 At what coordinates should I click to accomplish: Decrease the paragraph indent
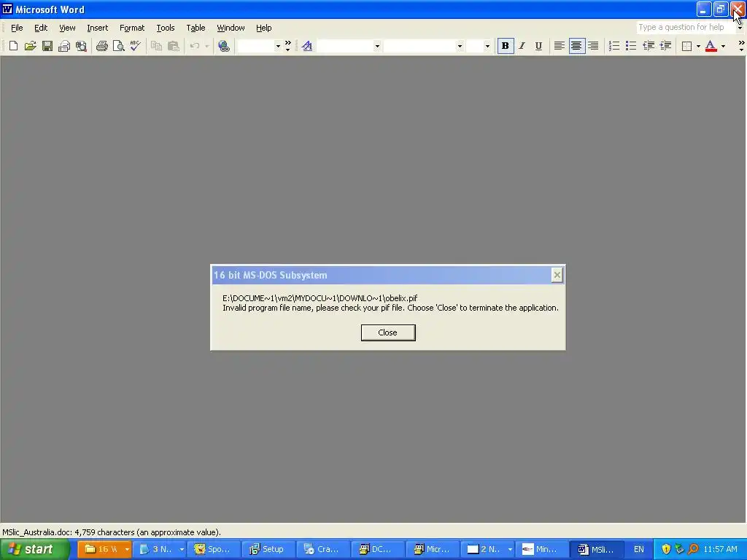(649, 46)
